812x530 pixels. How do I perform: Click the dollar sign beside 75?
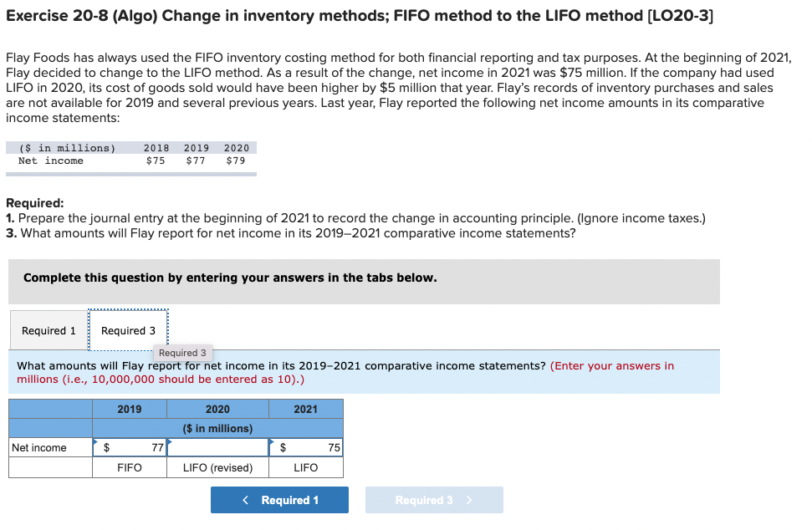pyautogui.click(x=283, y=447)
